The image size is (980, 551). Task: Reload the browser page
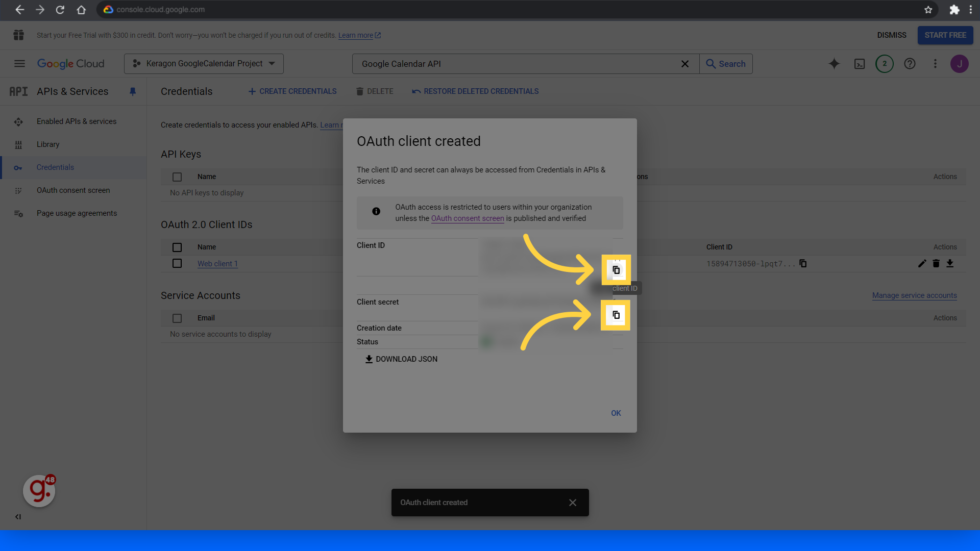(60, 10)
